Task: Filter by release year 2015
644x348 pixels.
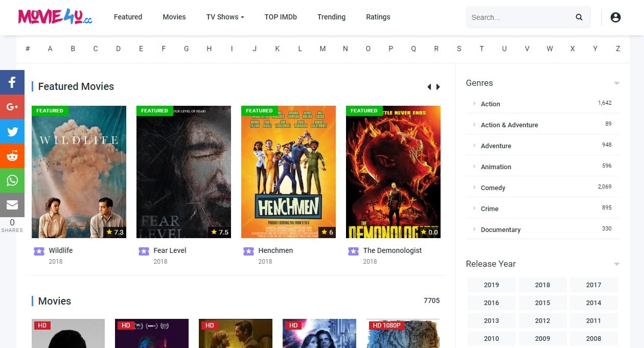Action: [543, 303]
